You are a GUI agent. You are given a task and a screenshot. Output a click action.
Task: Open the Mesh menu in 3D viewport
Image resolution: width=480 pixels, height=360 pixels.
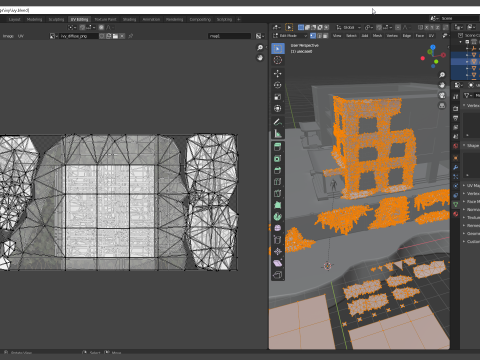click(377, 35)
